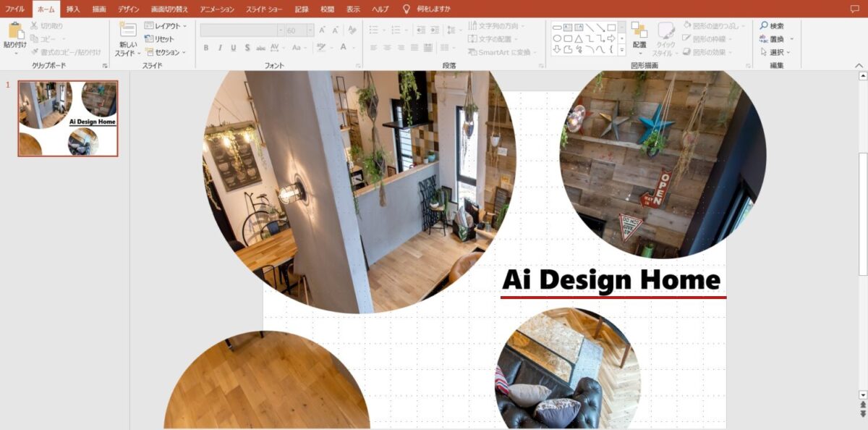868x430 pixels.
Task: Toggle center text alignment
Action: (x=388, y=48)
